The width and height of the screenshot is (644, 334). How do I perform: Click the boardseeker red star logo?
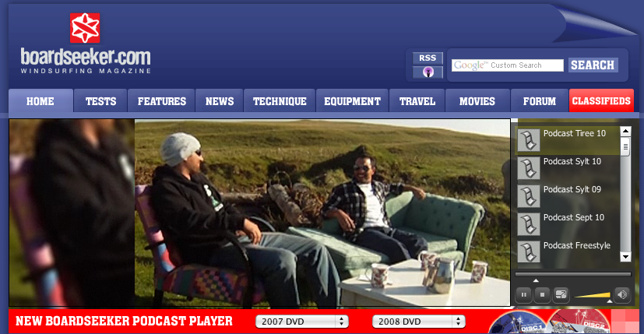click(84, 29)
